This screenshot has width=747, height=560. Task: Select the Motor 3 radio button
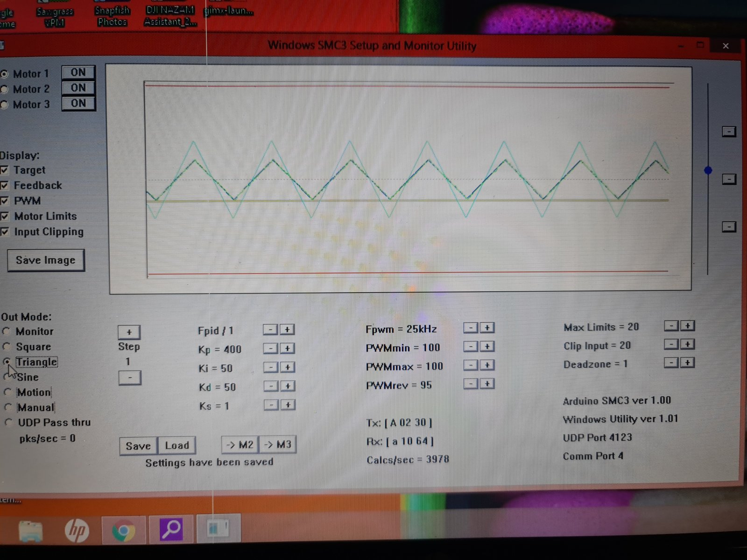pos(5,105)
